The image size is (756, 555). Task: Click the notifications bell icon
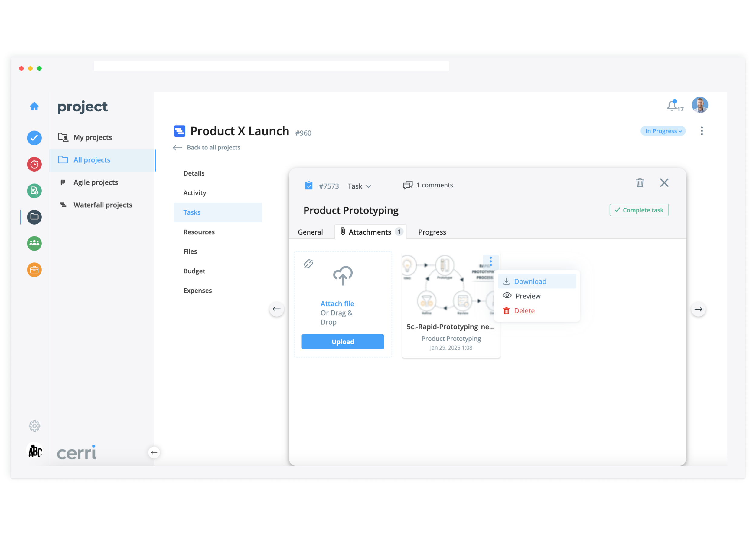[x=672, y=106]
